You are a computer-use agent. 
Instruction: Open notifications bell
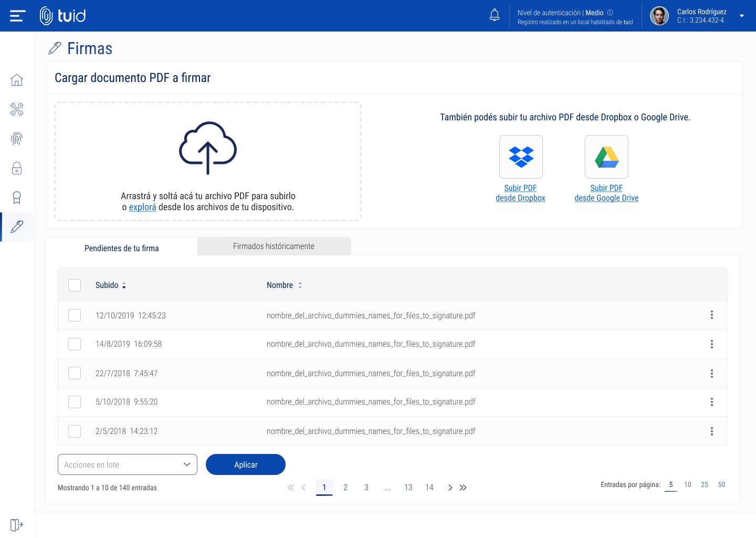tap(495, 15)
